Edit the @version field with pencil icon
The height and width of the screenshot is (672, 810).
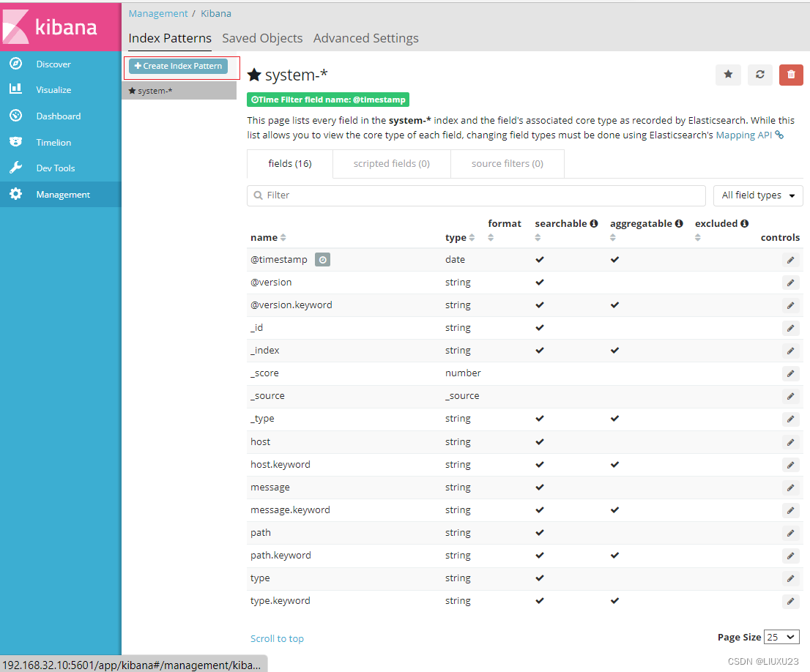tap(790, 283)
